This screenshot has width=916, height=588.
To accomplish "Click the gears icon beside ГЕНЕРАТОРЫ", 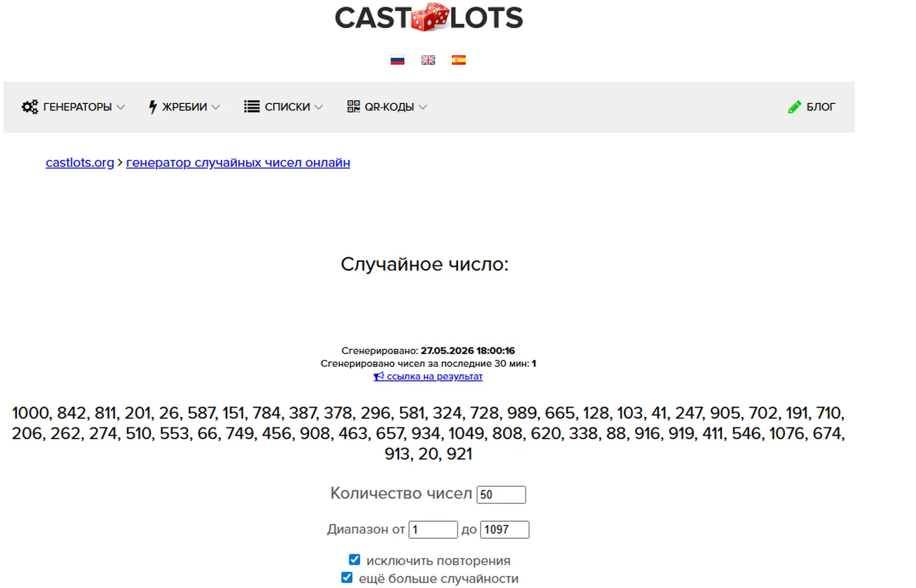I will 30,107.
